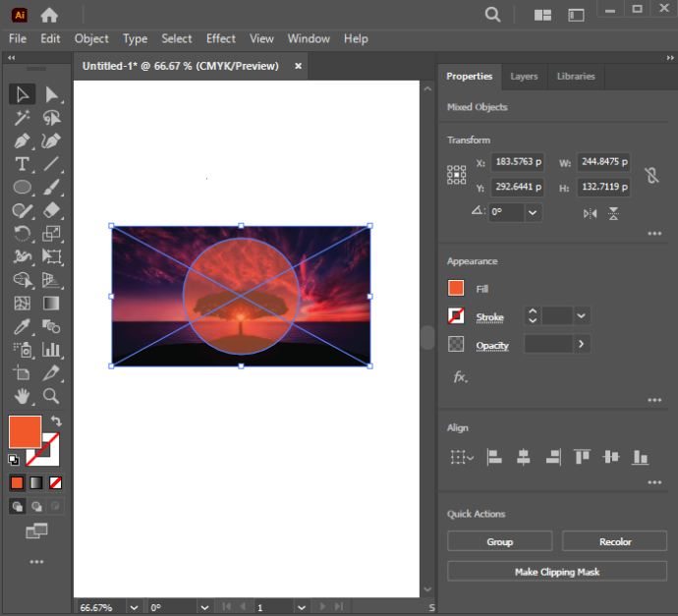Viewport: 678px width, 616px height.
Task: Open Align To options dropdown
Action: click(462, 458)
